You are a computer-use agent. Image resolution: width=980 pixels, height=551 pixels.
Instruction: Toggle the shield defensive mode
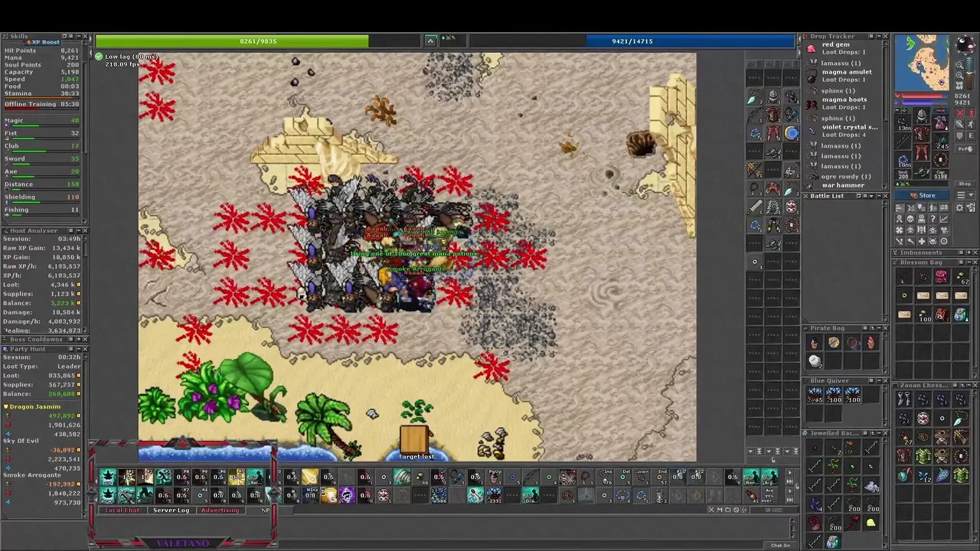[x=959, y=135]
